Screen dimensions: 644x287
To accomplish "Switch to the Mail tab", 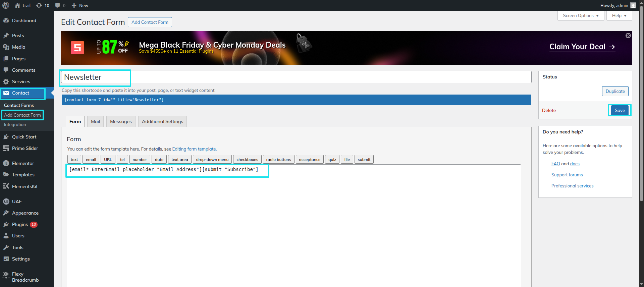I will tap(95, 121).
